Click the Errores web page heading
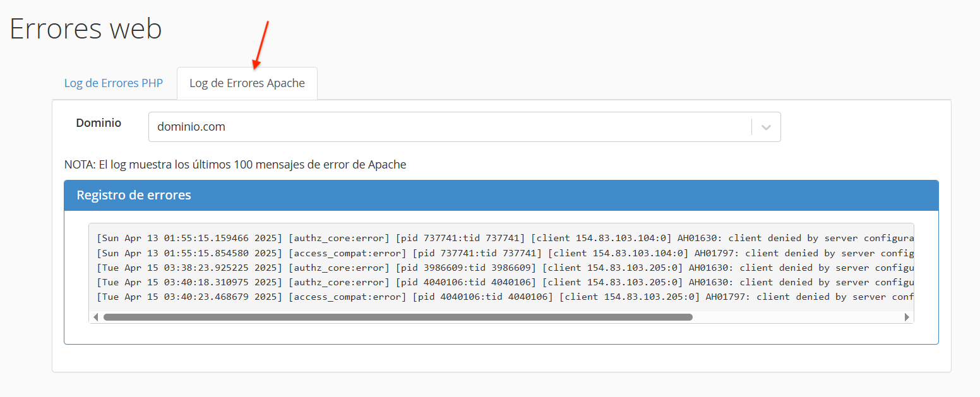This screenshot has height=397, width=980. pyautogui.click(x=86, y=29)
